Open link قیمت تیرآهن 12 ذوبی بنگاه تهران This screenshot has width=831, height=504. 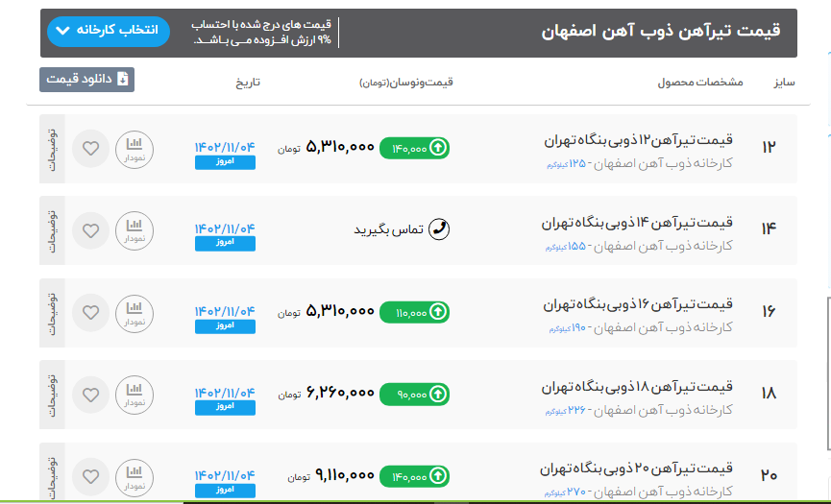click(638, 140)
